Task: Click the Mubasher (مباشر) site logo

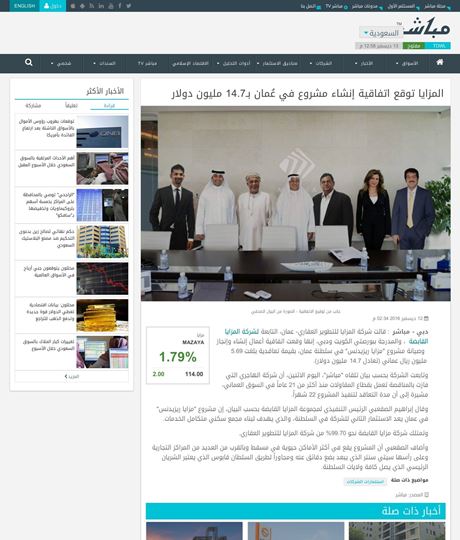Action: pyautogui.click(x=427, y=28)
